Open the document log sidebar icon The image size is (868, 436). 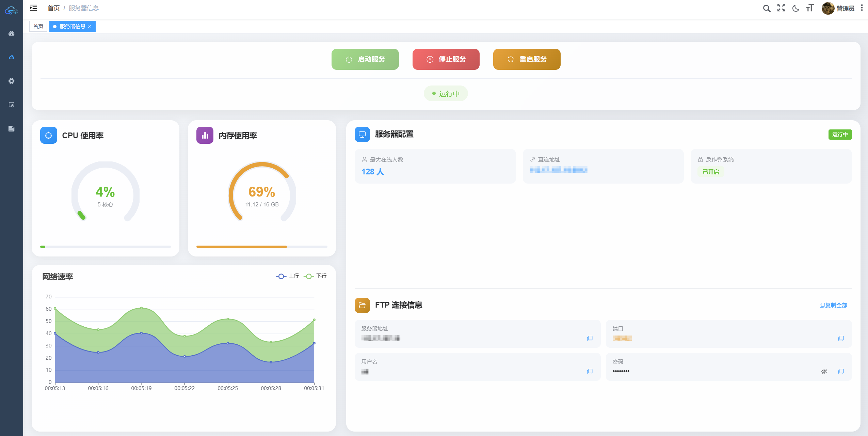12,129
